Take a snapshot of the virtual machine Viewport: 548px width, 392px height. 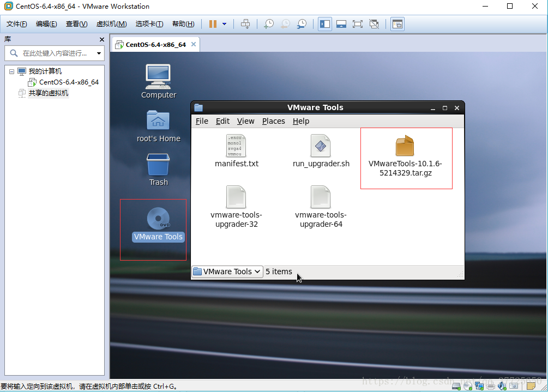(269, 24)
